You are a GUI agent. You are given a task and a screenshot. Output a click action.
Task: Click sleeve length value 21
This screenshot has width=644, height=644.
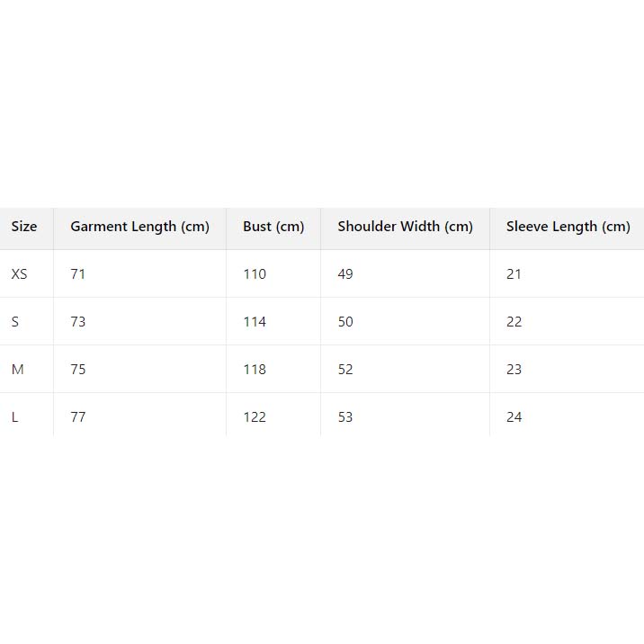(x=514, y=274)
